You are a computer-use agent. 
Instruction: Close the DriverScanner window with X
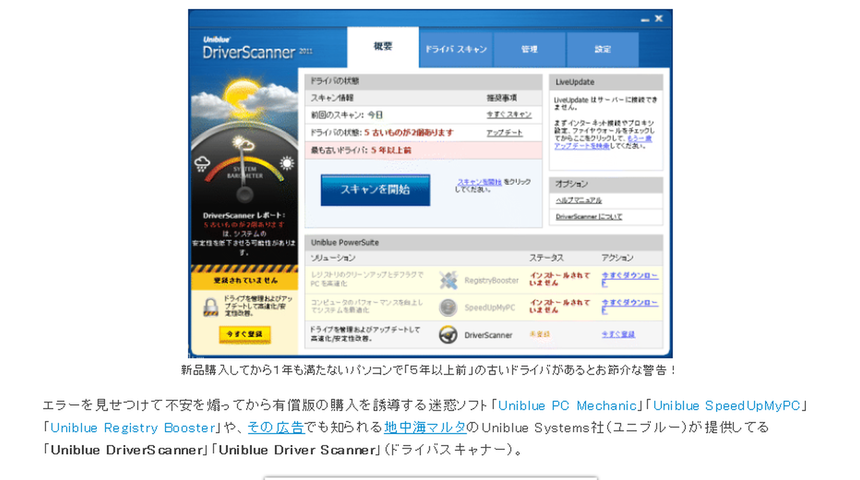[659, 19]
